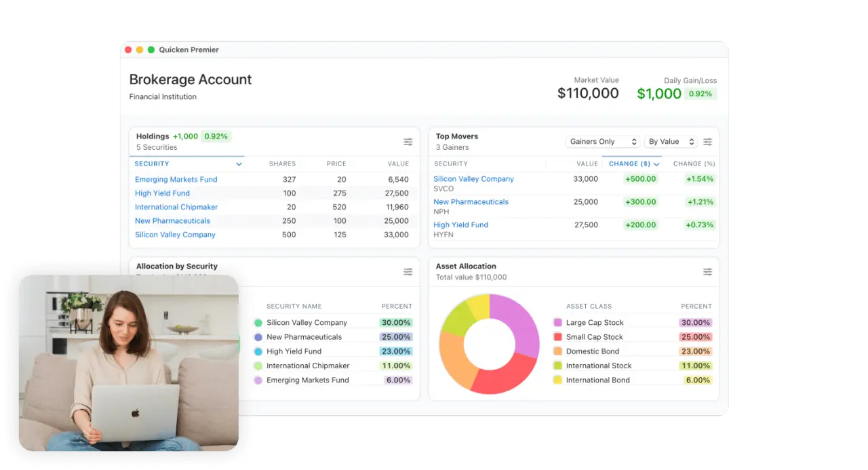Viewport: 868px width, 470px height.
Task: Click Large Cap Stock 30.00% badge
Action: click(695, 323)
